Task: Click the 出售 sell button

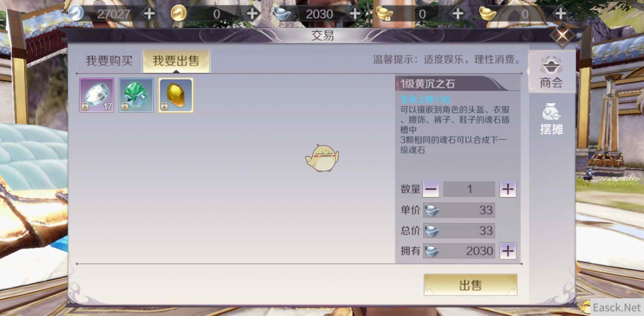Action: tap(470, 285)
